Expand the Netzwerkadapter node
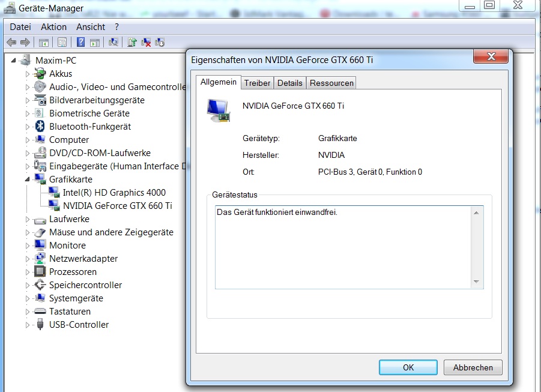Image resolution: width=541 pixels, height=392 pixels. (x=27, y=259)
